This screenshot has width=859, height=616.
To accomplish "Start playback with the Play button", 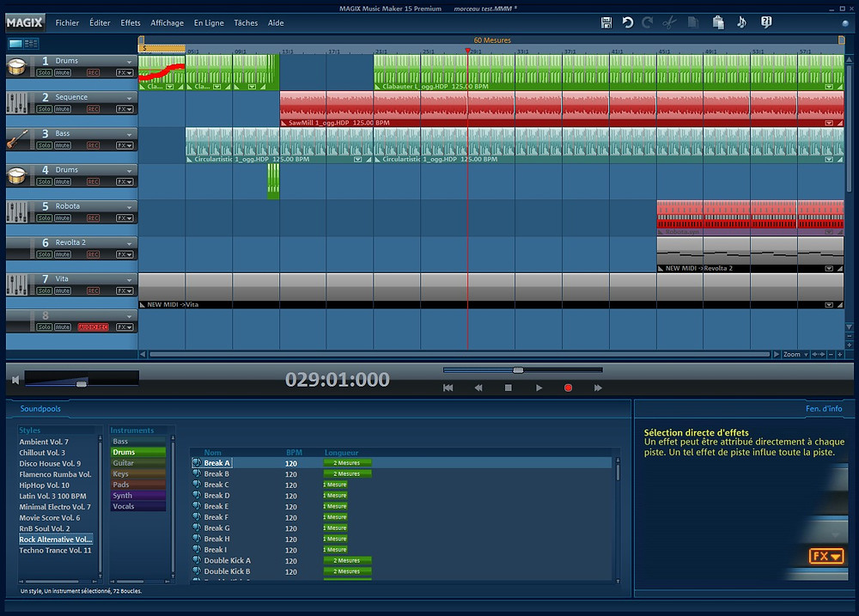I will point(539,388).
